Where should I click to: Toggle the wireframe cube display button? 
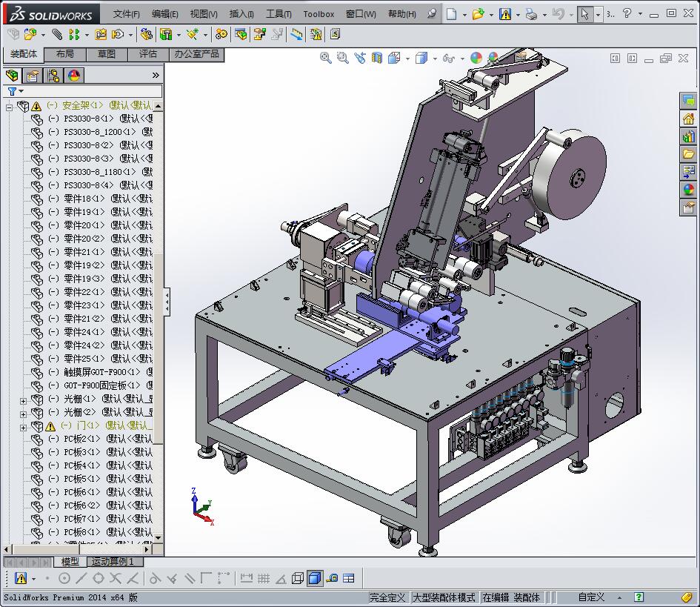(298, 578)
